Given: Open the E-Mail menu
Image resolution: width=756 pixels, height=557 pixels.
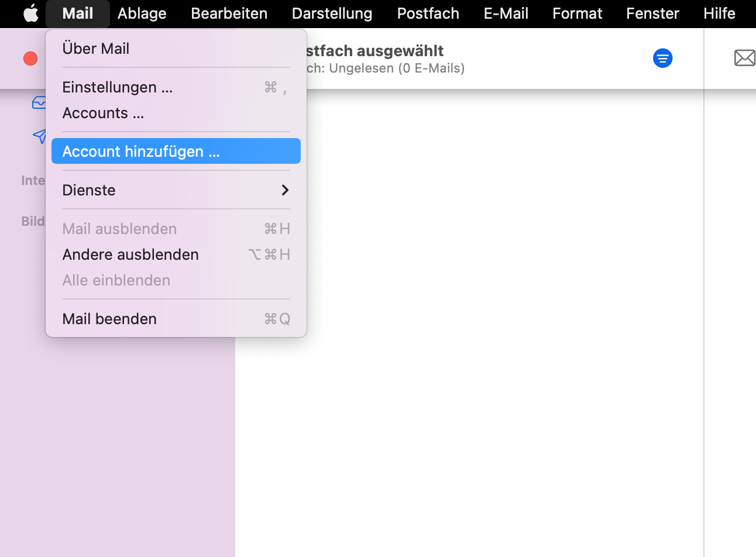Looking at the screenshot, I should click(506, 13).
